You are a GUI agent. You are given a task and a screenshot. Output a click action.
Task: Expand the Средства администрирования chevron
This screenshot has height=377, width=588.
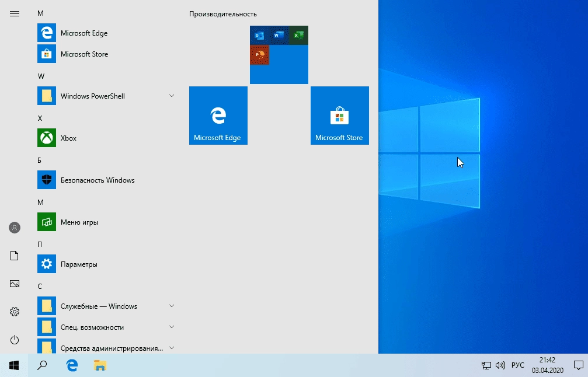[171, 348]
